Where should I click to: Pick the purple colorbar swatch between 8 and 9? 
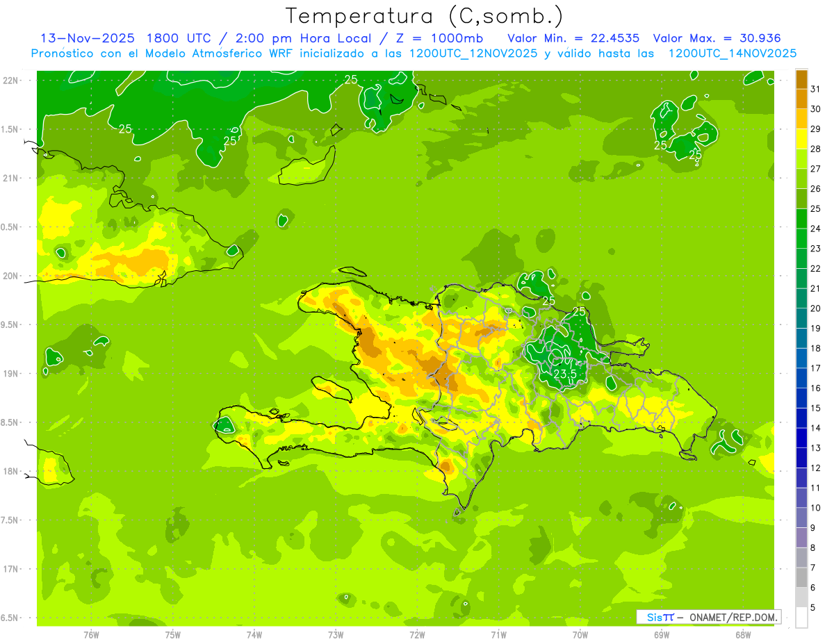pyautogui.click(x=801, y=538)
